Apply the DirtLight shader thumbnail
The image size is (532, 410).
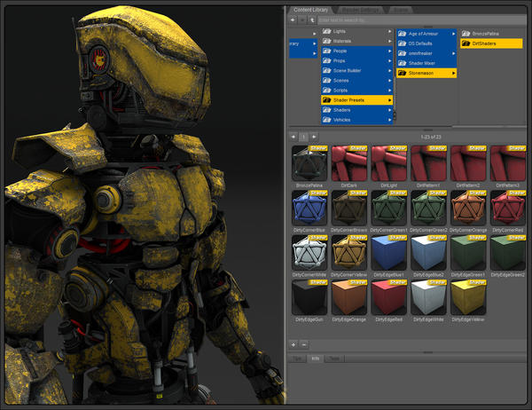point(389,163)
